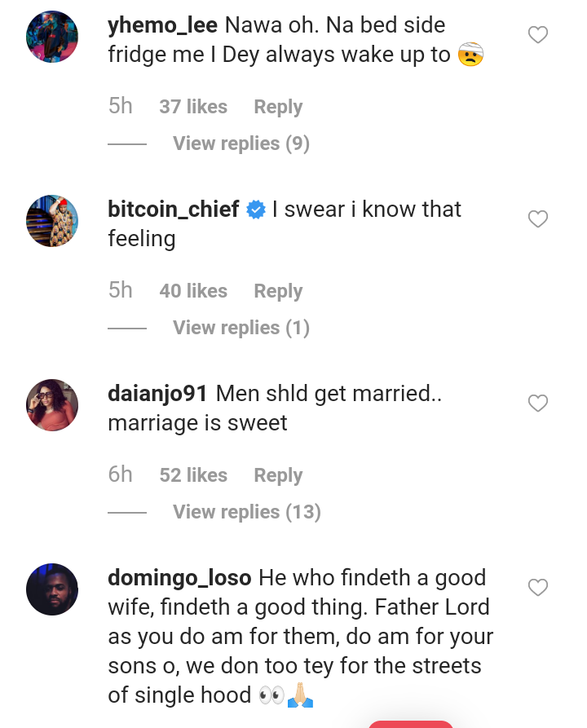587x728 pixels.
Task: Reply to daianjo91's comment
Action: 278,475
